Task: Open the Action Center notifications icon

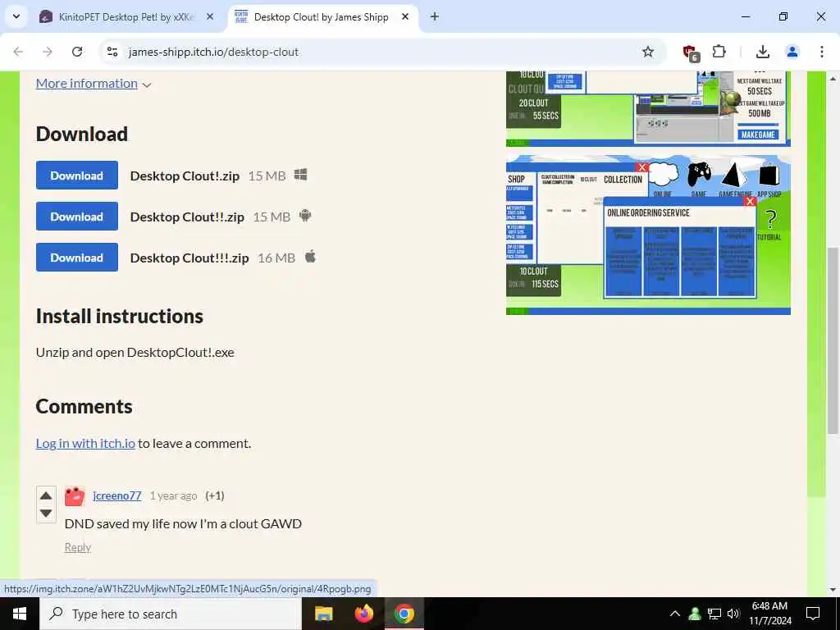Action: coord(813,614)
